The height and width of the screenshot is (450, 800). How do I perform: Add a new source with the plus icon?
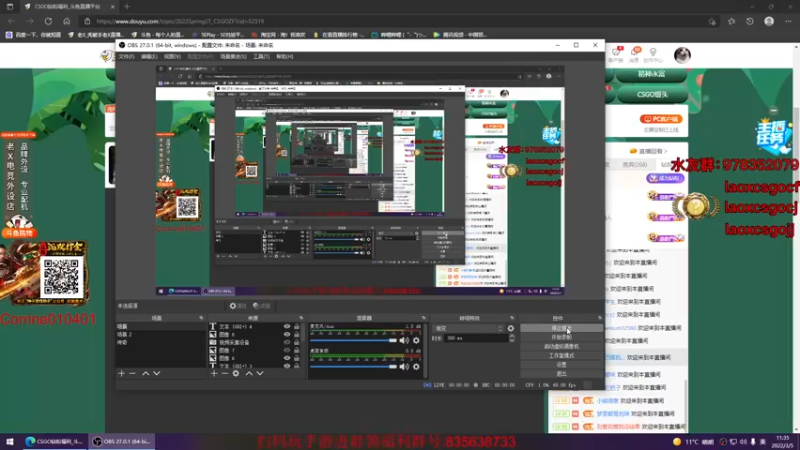point(214,373)
